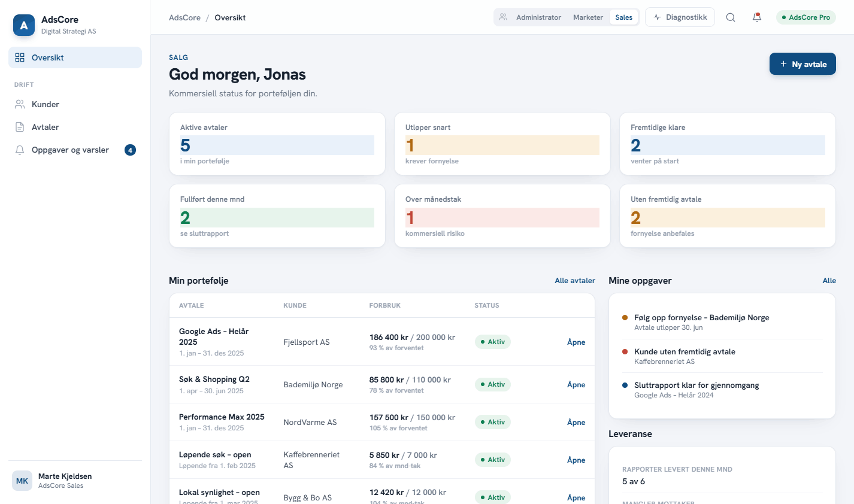Open the Fullført denne mnd card

[277, 216]
